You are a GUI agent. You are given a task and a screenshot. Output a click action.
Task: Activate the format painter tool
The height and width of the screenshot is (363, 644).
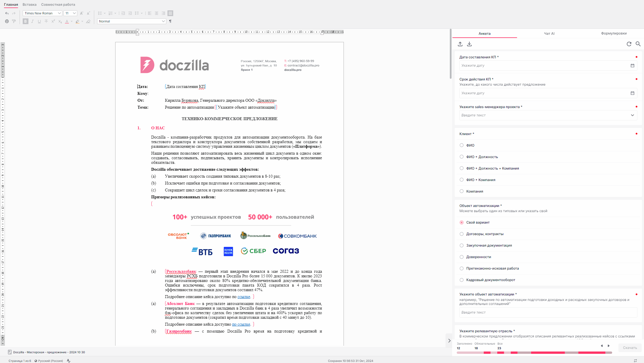pos(14,21)
